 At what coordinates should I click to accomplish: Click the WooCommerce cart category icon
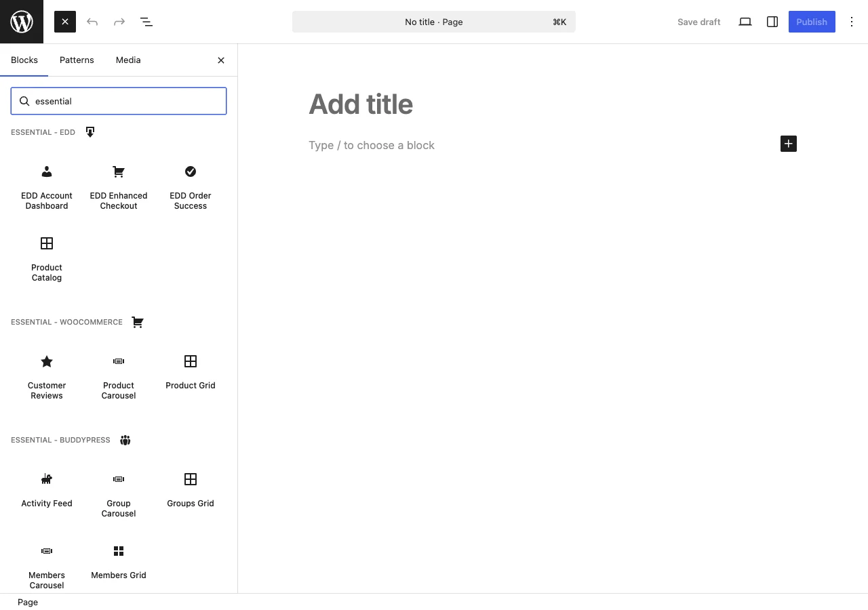138,322
